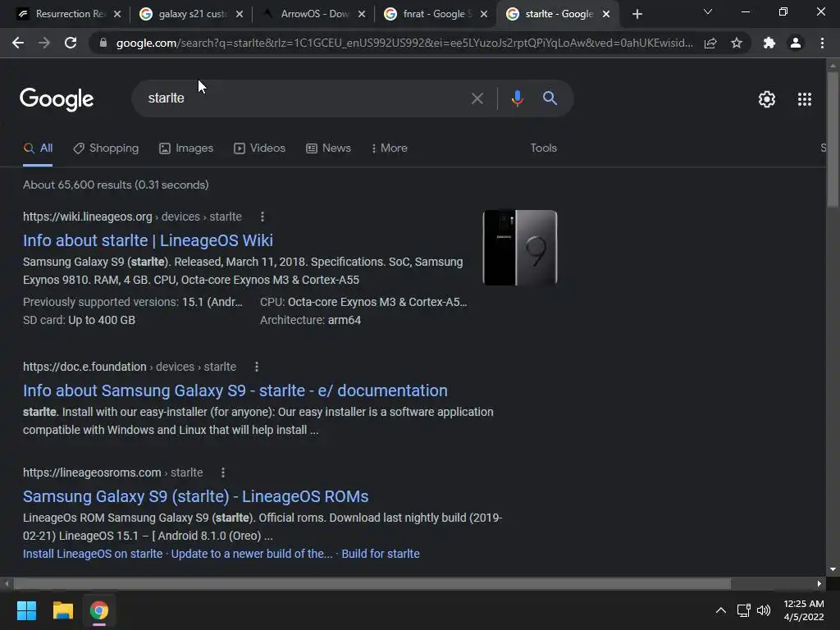Close the starlte Google tab

point(606,14)
